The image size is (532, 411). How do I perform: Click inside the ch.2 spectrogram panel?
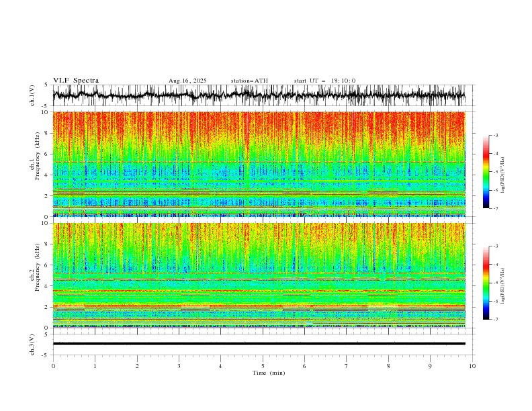click(x=259, y=275)
